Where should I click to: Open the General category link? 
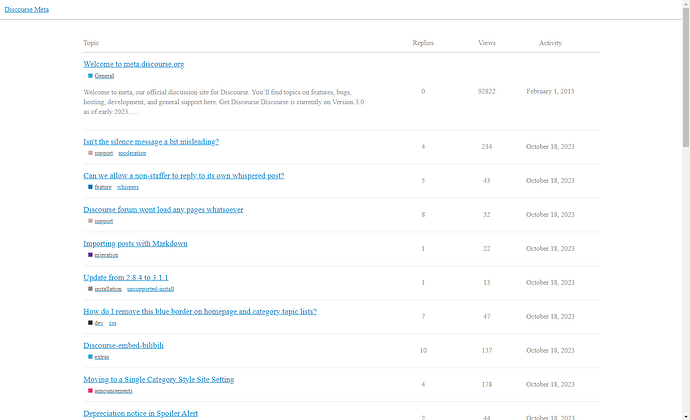tap(104, 76)
